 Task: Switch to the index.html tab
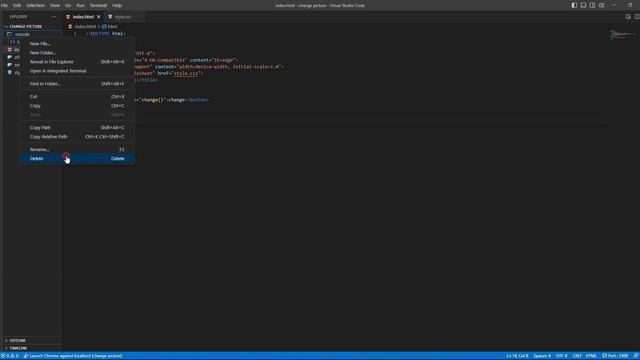[83, 17]
